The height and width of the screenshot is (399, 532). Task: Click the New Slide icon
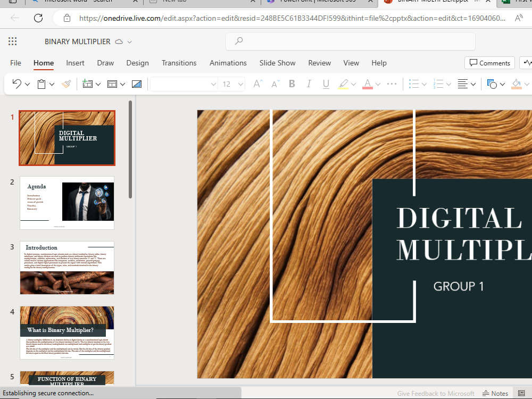(x=88, y=84)
